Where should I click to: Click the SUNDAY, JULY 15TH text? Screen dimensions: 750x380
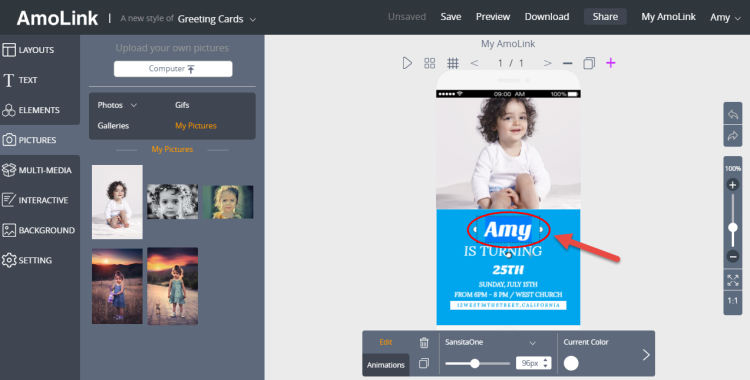[508, 284]
